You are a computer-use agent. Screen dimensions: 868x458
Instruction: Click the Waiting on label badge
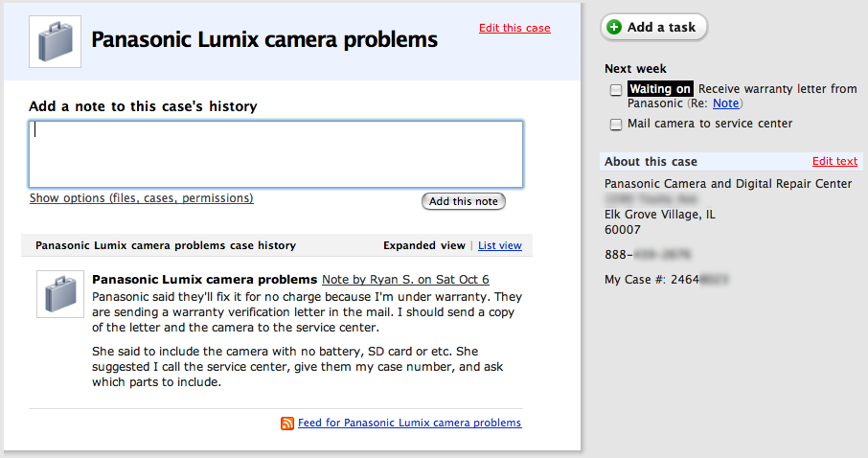(660, 88)
